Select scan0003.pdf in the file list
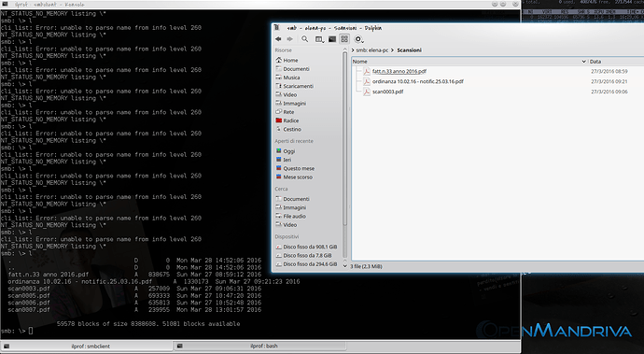 tap(387, 92)
